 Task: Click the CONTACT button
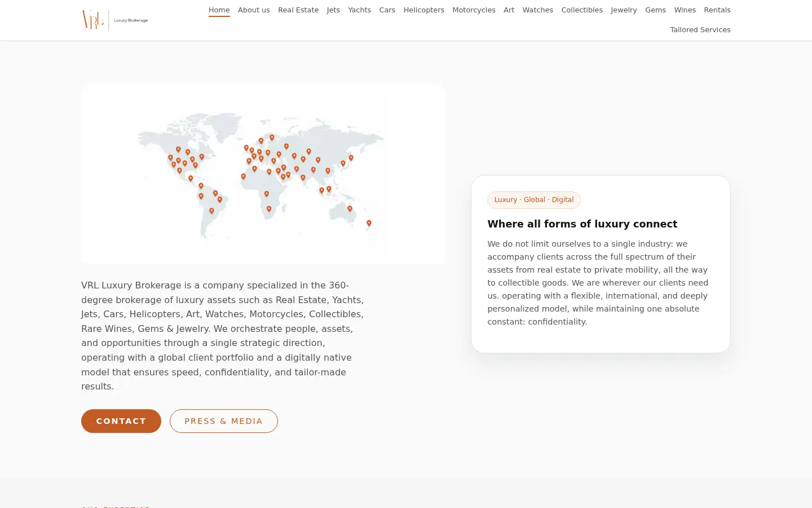[121, 421]
